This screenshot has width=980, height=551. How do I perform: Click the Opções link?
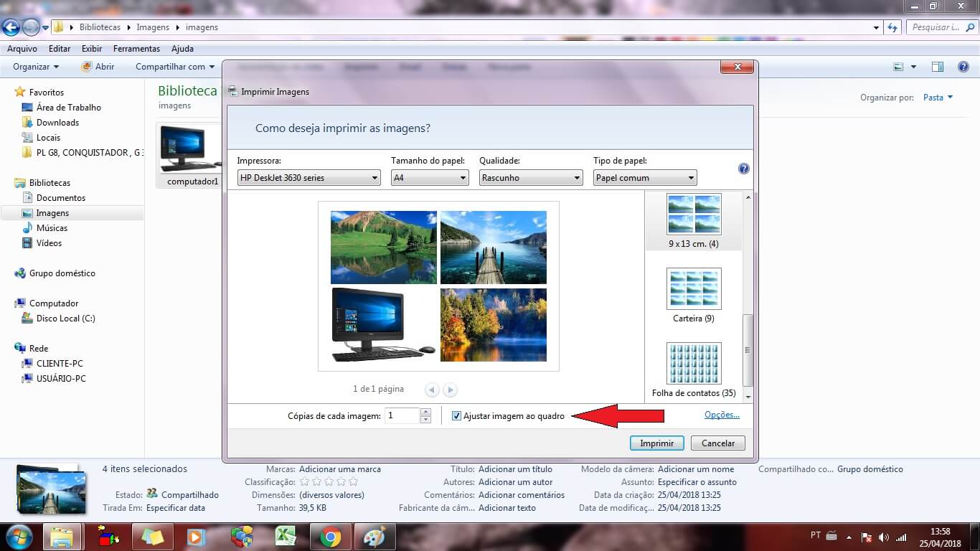721,415
